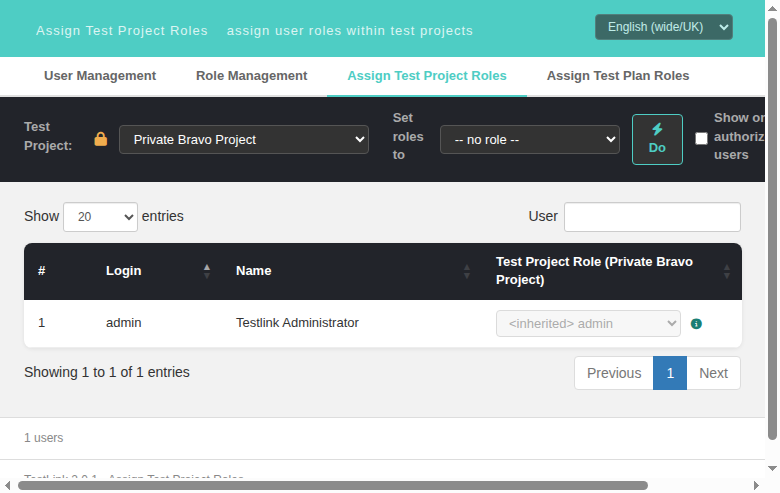Image resolution: width=780 pixels, height=493 pixels.
Task: Click the scroll down arrow on vertical scrollbar
Action: tap(772, 468)
